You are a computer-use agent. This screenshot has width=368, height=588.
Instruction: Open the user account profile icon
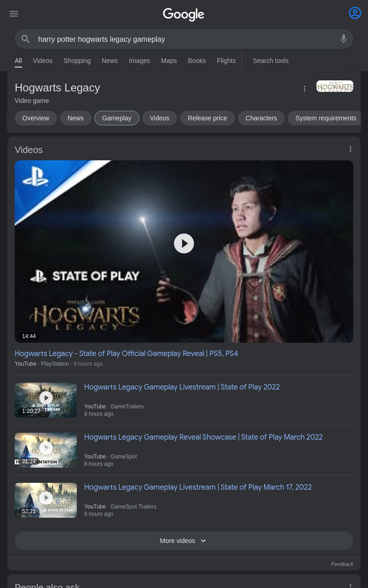355,13
